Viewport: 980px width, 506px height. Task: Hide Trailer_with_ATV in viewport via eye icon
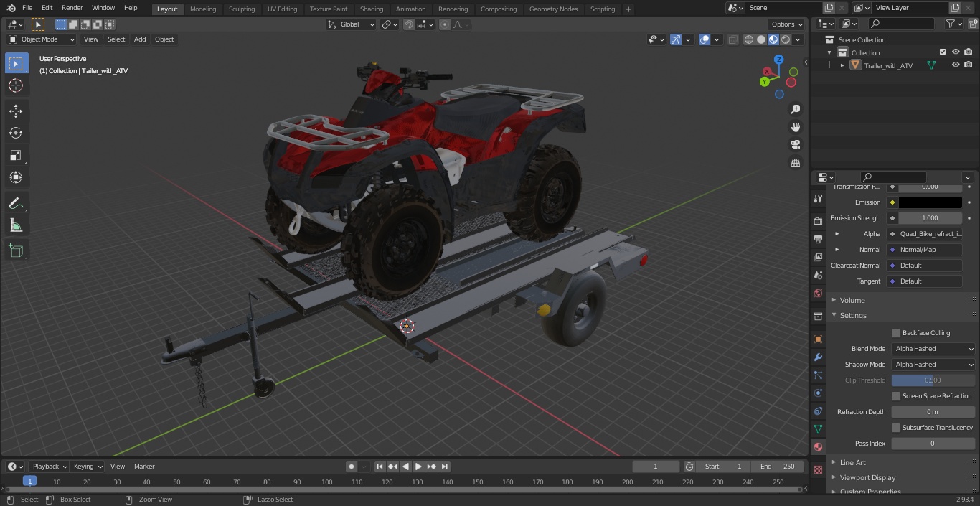click(956, 65)
